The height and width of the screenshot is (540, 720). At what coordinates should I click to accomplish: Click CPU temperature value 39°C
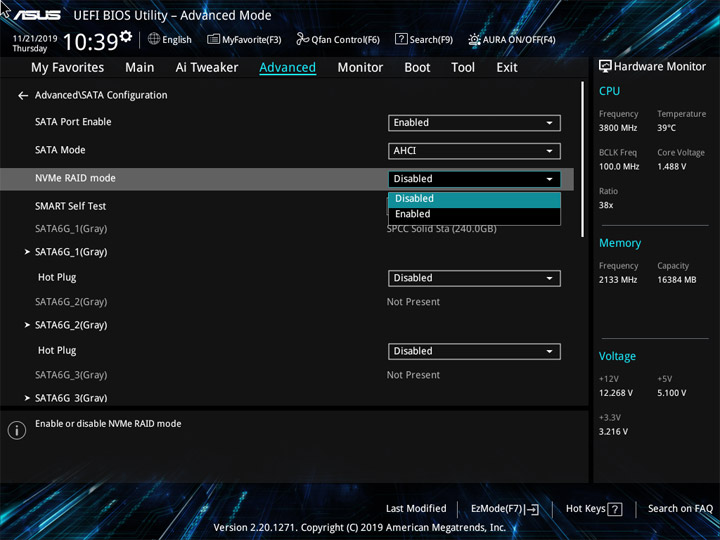(x=666, y=128)
